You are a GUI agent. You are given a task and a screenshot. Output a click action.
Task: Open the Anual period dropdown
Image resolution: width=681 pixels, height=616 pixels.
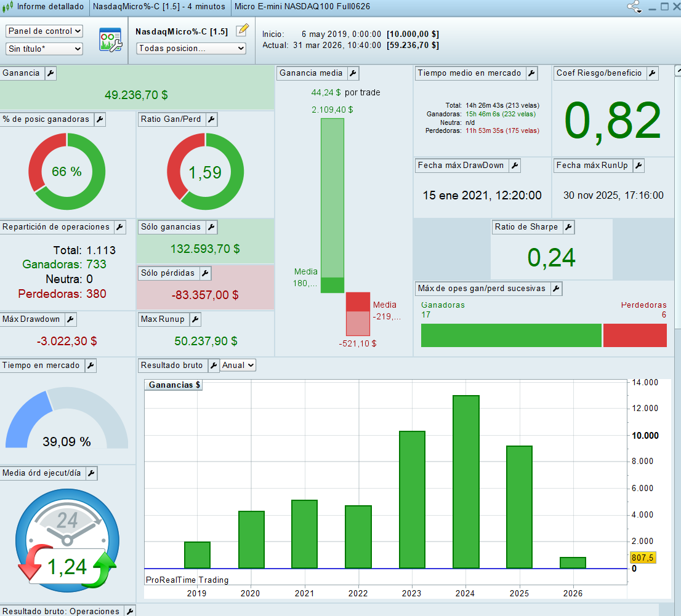[x=238, y=366]
